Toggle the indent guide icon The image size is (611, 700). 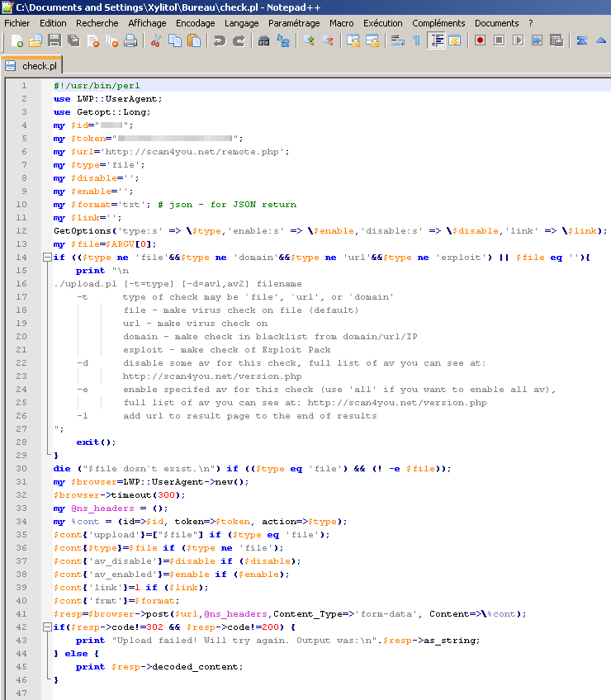pos(436,41)
